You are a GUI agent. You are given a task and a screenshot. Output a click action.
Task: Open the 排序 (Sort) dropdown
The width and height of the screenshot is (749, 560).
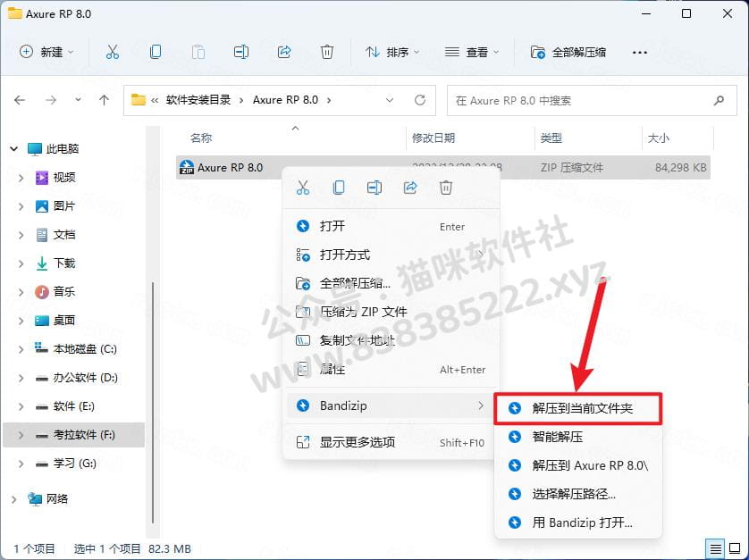pyautogui.click(x=392, y=52)
